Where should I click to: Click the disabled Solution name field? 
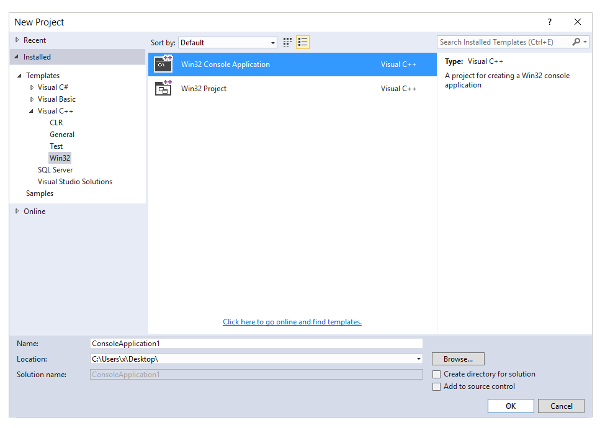256,374
